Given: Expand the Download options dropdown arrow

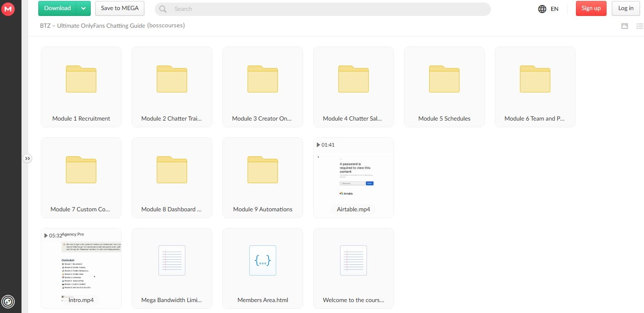Looking at the screenshot, I should point(84,8).
